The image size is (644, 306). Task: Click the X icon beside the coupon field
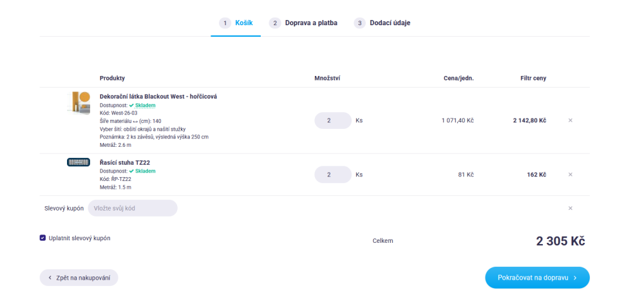(x=570, y=208)
